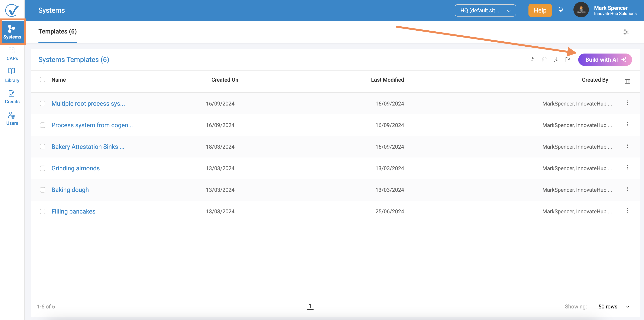Go to page 1 in pagination

[x=310, y=306]
